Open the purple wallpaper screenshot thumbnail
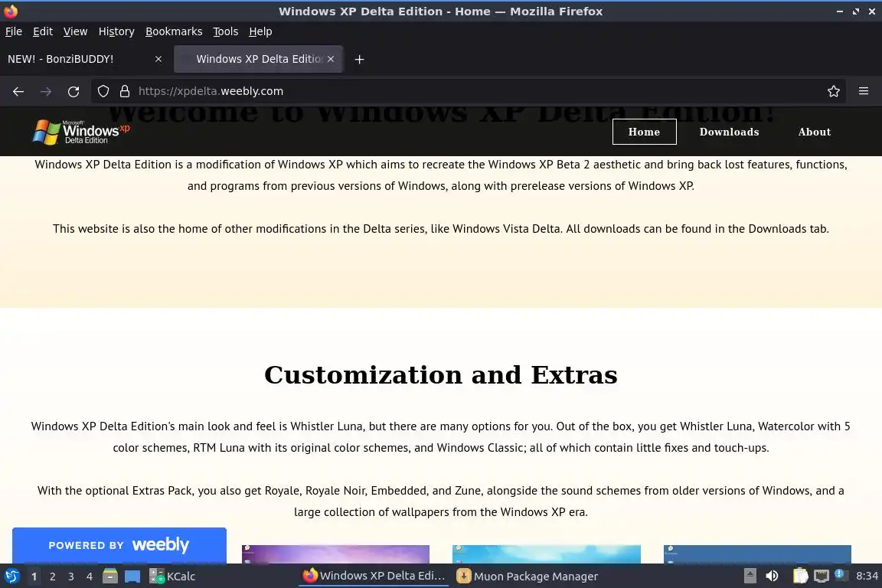The image size is (882, 588). 335,554
